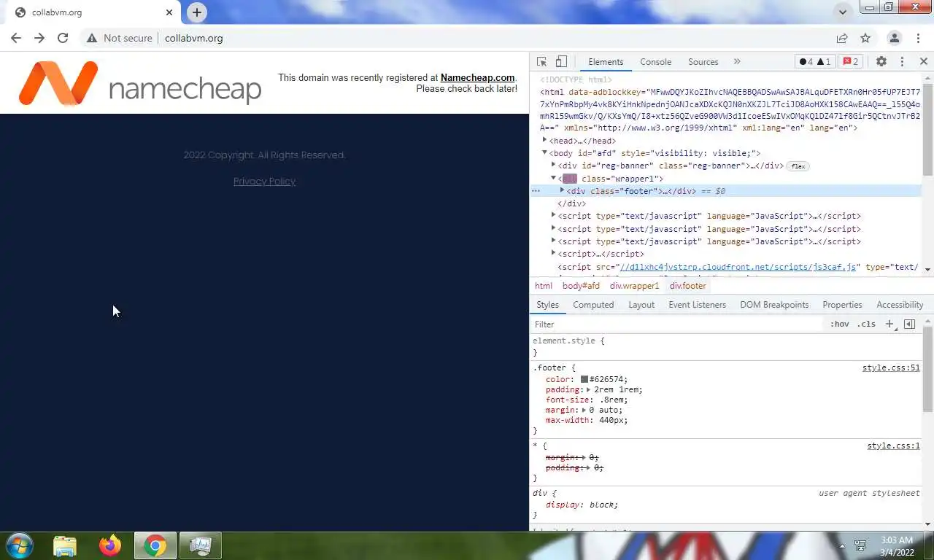Image resolution: width=934 pixels, height=560 pixels.
Task: Show more DevTools panels chevron
Action: [737, 62]
